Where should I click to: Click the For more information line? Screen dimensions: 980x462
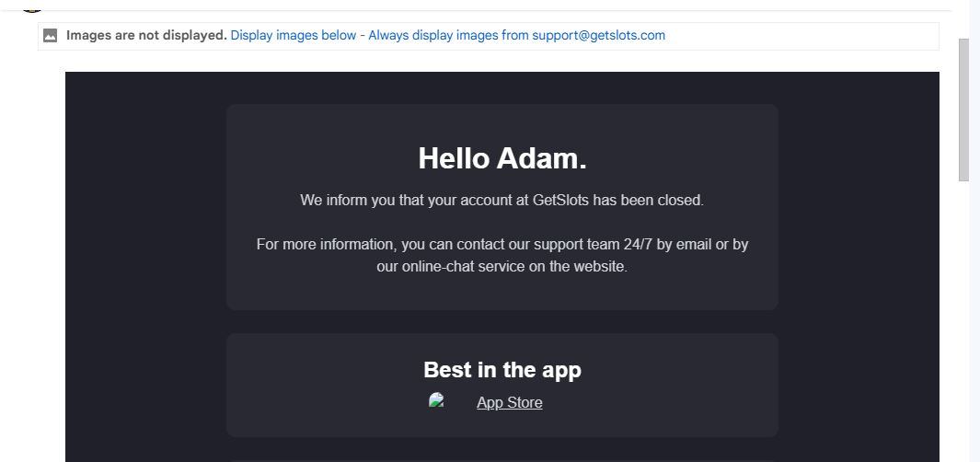tap(502, 245)
